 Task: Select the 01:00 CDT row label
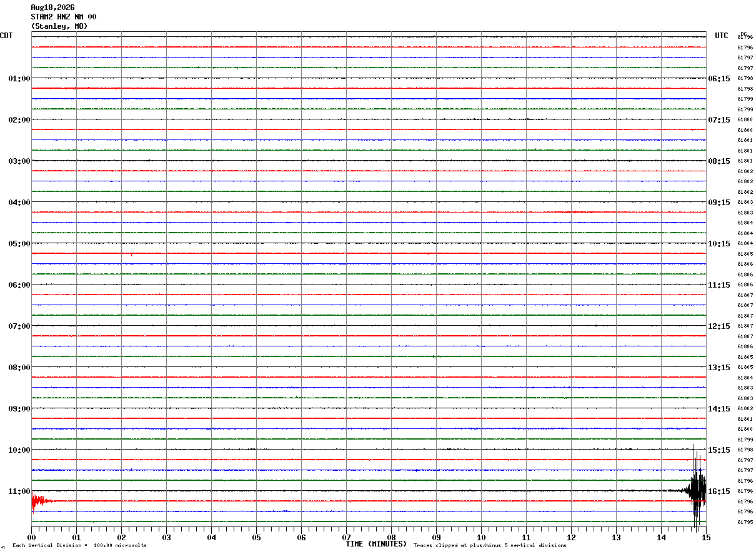tap(19, 79)
